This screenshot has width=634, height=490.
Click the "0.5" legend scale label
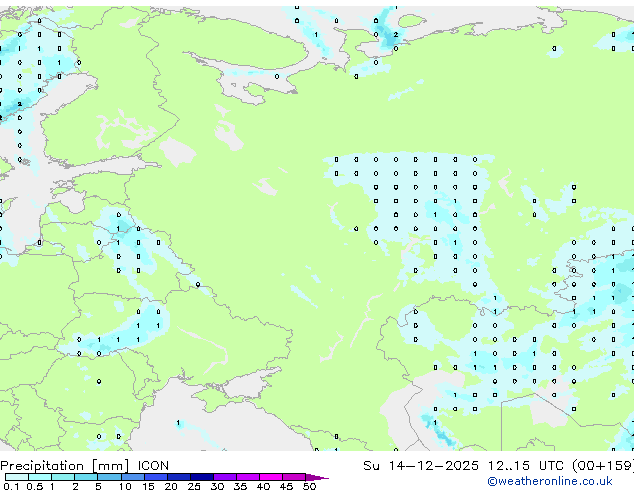point(35,486)
